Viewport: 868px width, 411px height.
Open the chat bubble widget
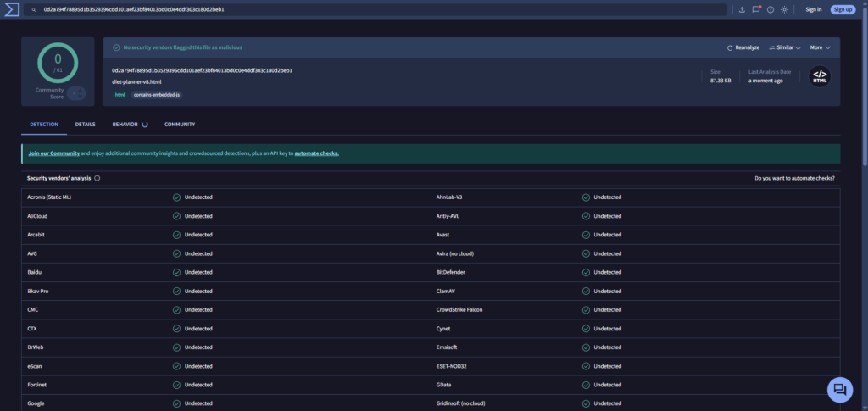[839, 389]
